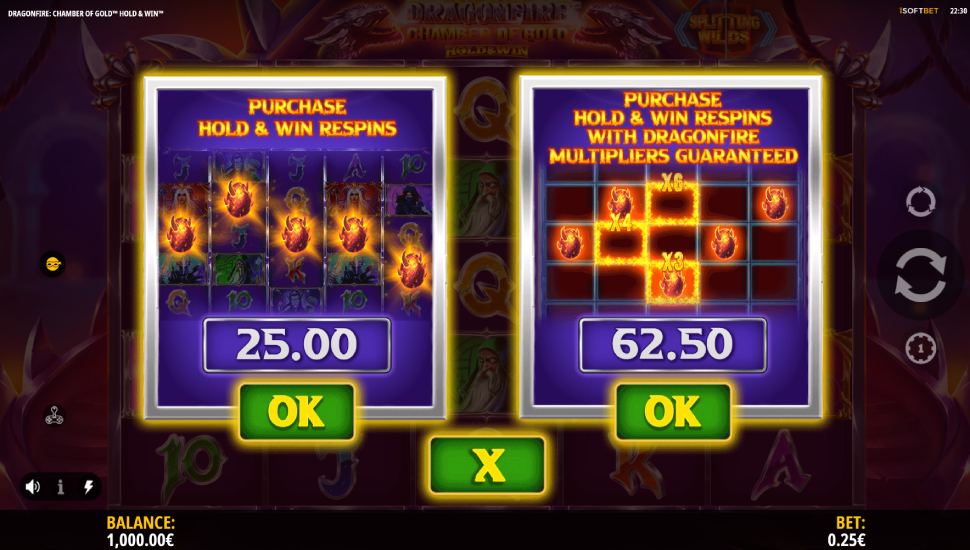The height and width of the screenshot is (550, 970).
Task: Click the Splitting Wilds badge
Action: 724,29
